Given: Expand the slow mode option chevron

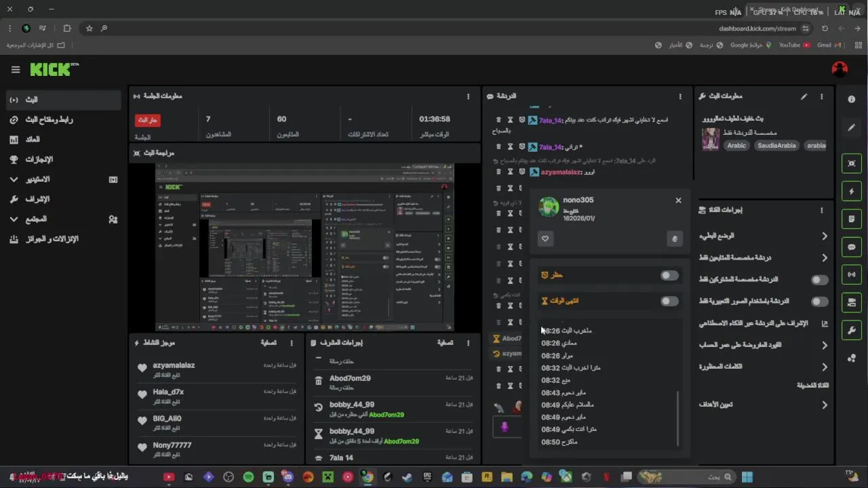Looking at the screenshot, I should 825,236.
